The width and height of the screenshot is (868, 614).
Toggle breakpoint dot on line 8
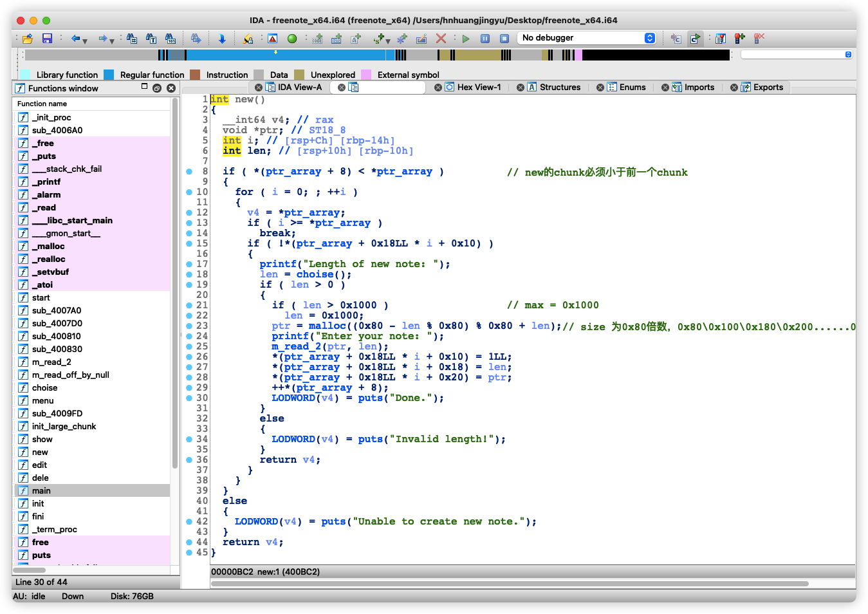click(189, 172)
